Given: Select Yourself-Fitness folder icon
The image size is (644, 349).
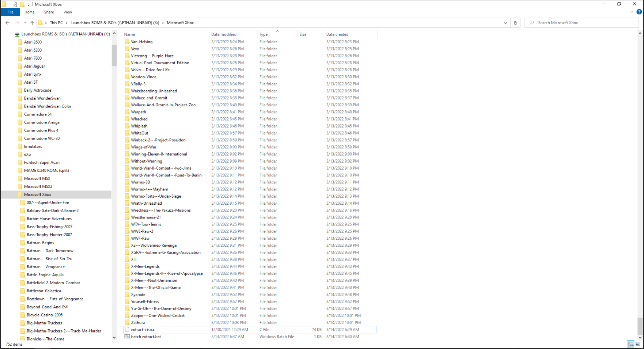Looking at the screenshot, I should point(127,301).
